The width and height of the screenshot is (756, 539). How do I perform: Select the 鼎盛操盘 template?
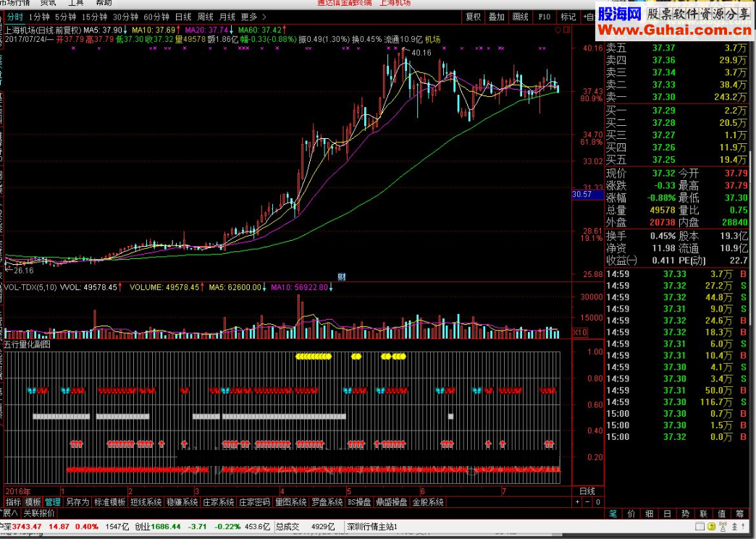pos(392,502)
